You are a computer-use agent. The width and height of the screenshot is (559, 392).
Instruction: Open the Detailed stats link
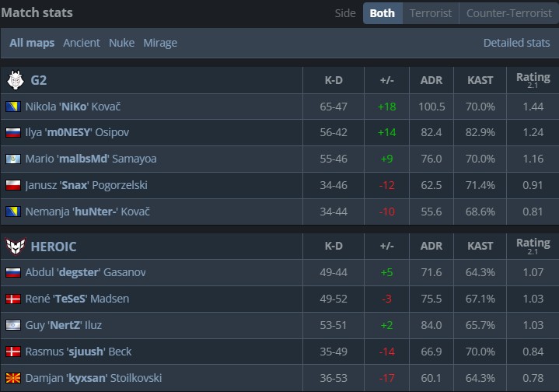pos(516,43)
